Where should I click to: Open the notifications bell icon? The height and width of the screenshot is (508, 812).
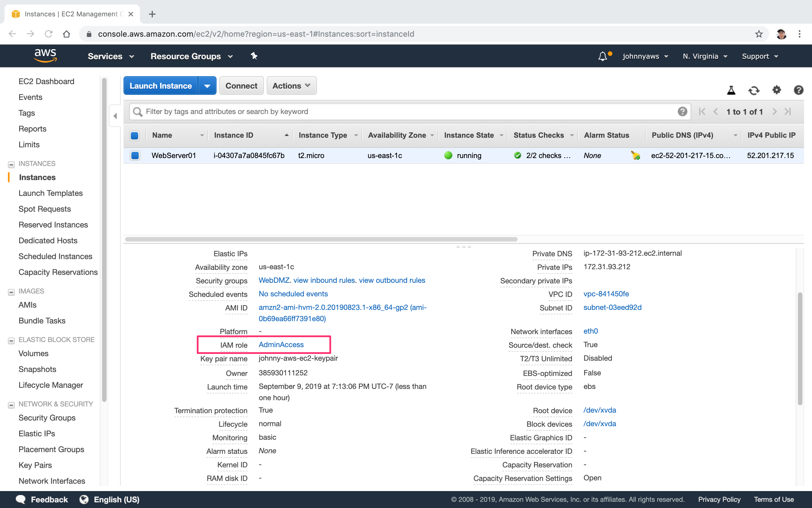click(x=603, y=56)
